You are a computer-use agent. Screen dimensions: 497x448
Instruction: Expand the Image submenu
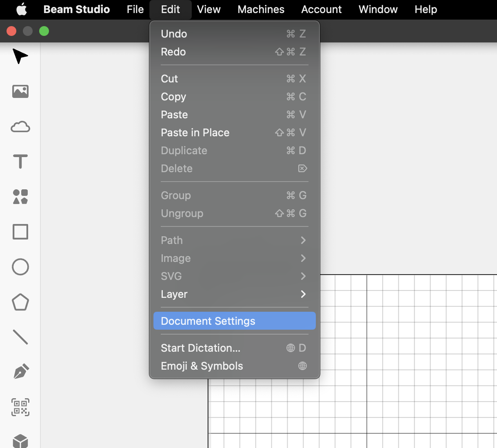235,258
